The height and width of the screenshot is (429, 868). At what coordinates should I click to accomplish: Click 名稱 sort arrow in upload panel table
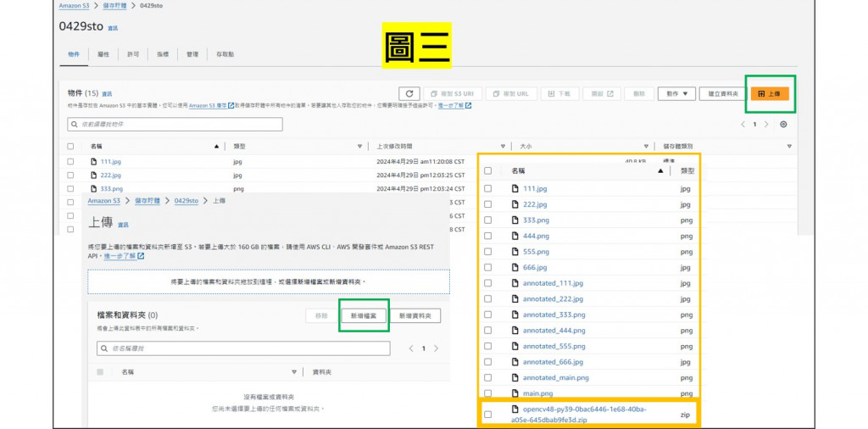click(x=294, y=372)
